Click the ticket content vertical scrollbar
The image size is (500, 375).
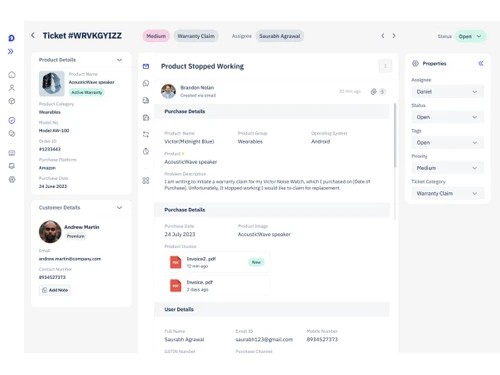(395, 135)
